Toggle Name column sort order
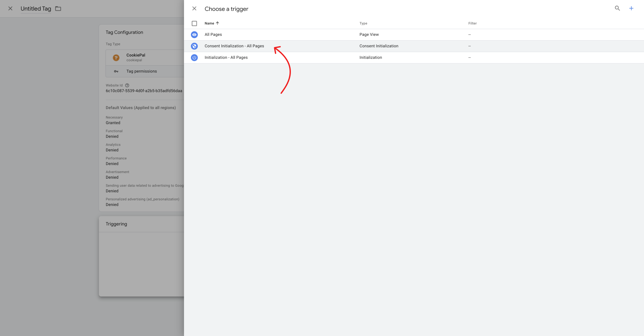The image size is (644, 336). [x=211, y=23]
